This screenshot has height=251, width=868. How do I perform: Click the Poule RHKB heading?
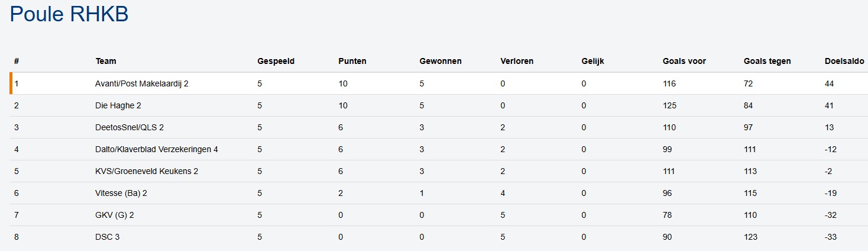point(69,14)
